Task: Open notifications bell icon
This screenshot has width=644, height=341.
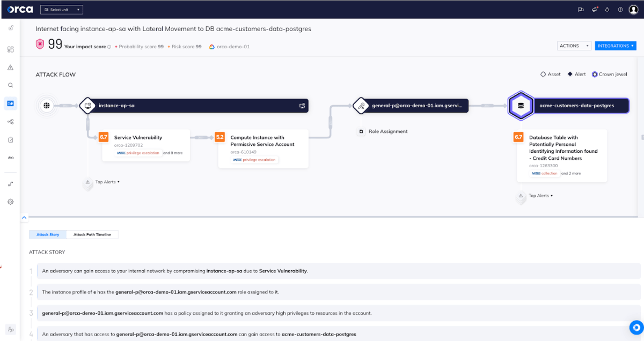Action: (x=608, y=10)
